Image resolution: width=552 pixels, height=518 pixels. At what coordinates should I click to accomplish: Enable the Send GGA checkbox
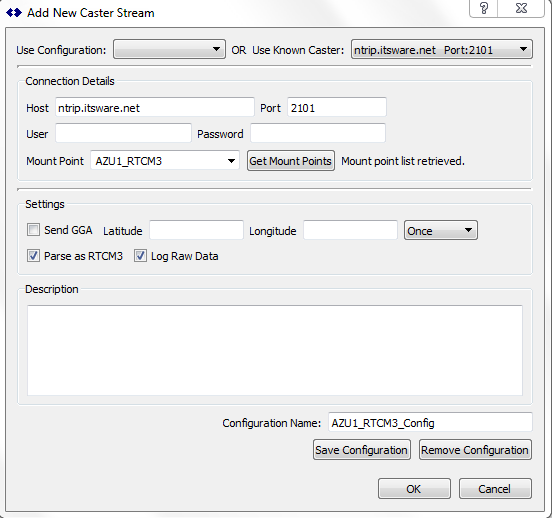[x=33, y=230]
